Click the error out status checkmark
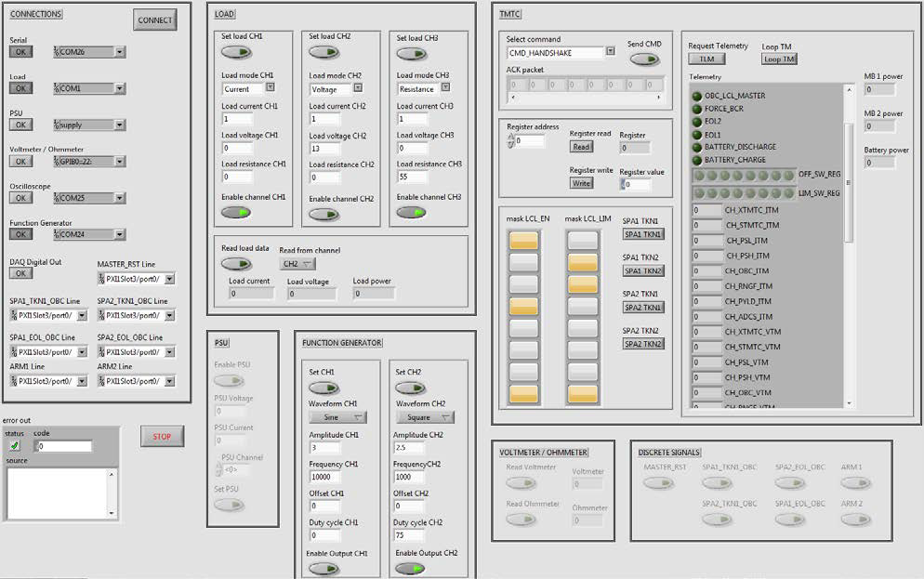This screenshot has height=579, width=924. coord(14,446)
